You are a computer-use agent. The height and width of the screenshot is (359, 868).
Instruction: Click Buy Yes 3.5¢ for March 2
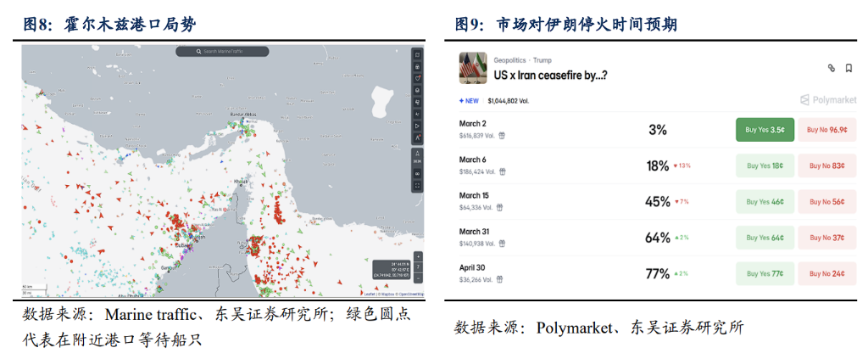coord(765,130)
